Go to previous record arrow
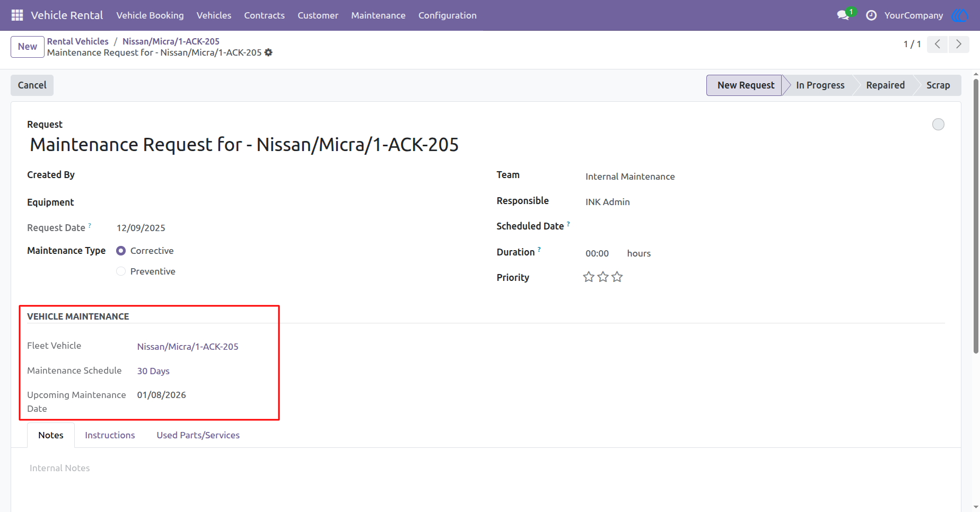The height and width of the screenshot is (512, 980). (938, 44)
